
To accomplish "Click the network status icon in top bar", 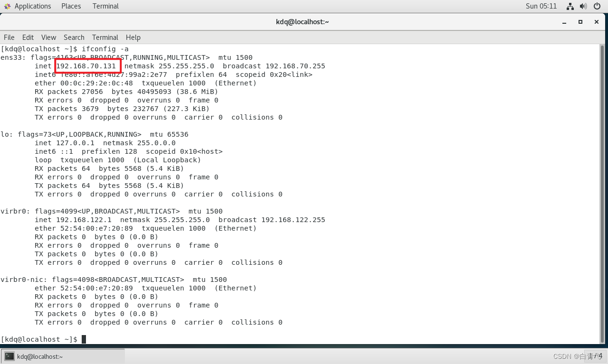I will 569,6.
